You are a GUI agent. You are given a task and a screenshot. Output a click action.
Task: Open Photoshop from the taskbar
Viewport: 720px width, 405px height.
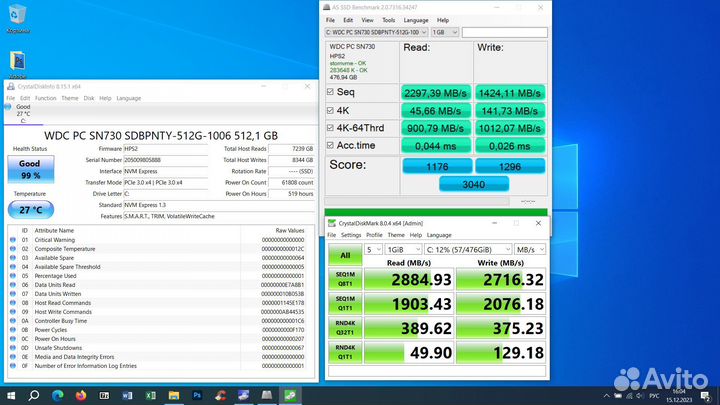click(x=197, y=395)
